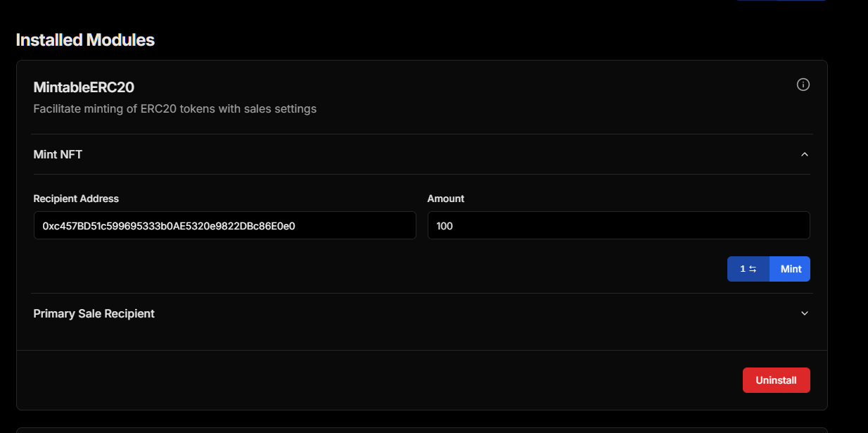Collapse the Mint NFT section chevron
The height and width of the screenshot is (433, 868).
coord(805,154)
